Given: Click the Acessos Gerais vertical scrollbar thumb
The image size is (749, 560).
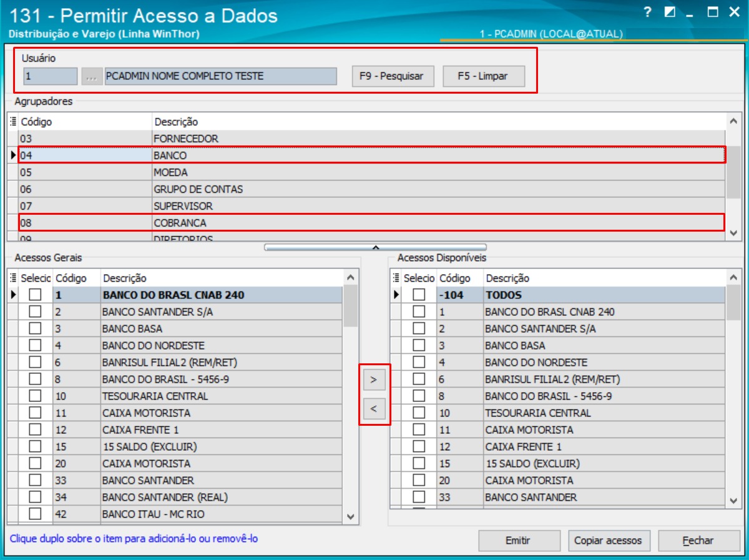Looking at the screenshot, I should click(x=350, y=306).
